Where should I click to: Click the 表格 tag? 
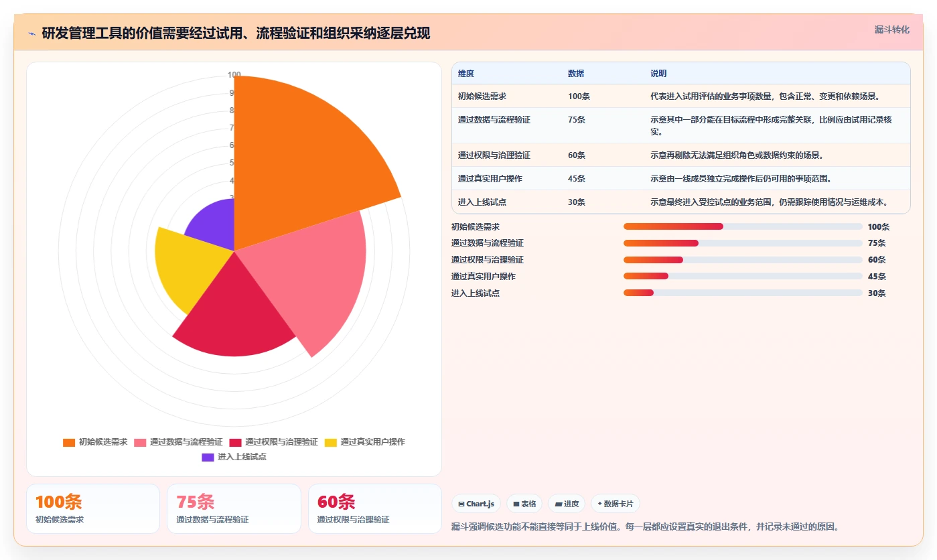524,504
